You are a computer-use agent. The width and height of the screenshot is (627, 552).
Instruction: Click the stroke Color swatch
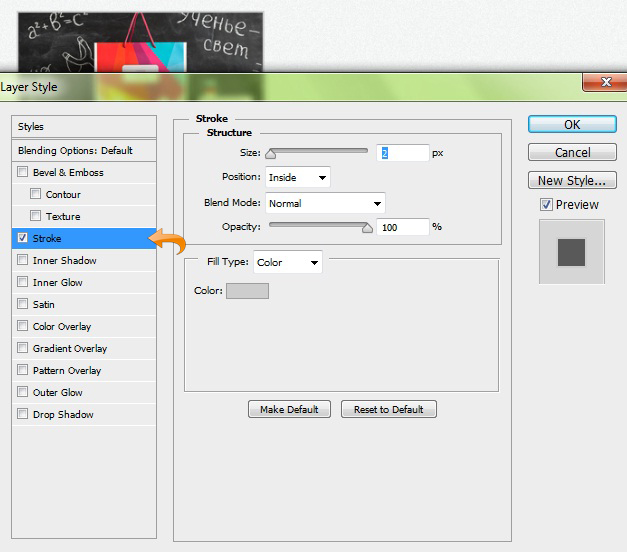pyautogui.click(x=247, y=291)
